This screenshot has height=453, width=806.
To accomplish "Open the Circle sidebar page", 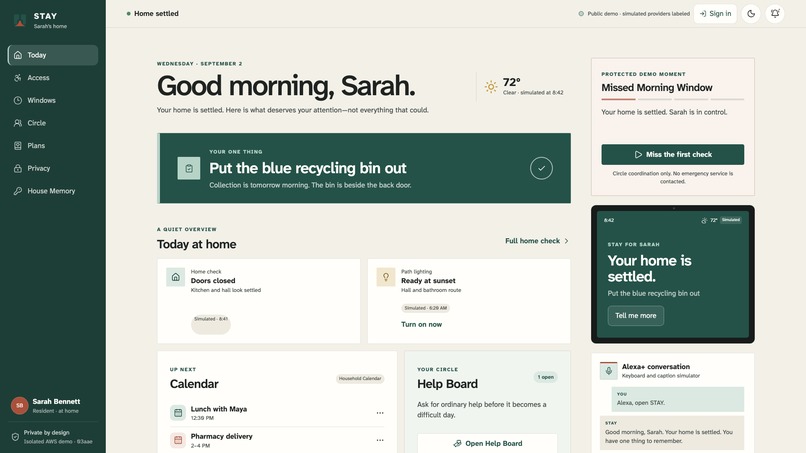I will coord(53,123).
